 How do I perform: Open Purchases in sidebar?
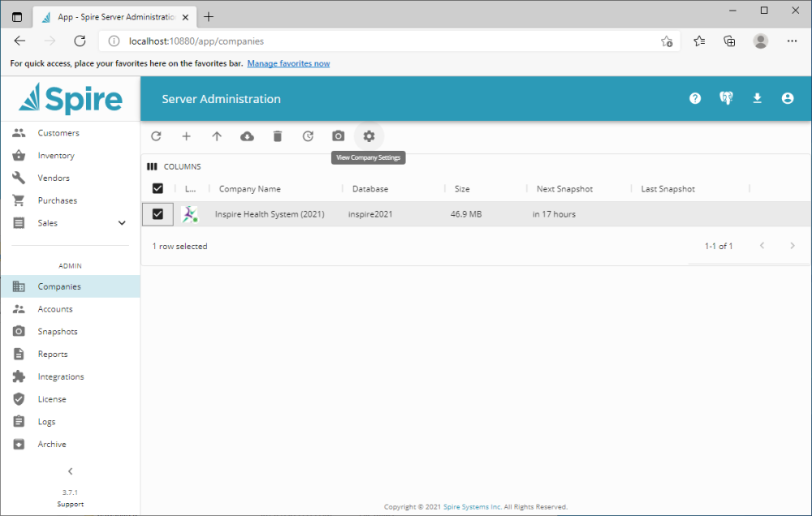click(70, 200)
